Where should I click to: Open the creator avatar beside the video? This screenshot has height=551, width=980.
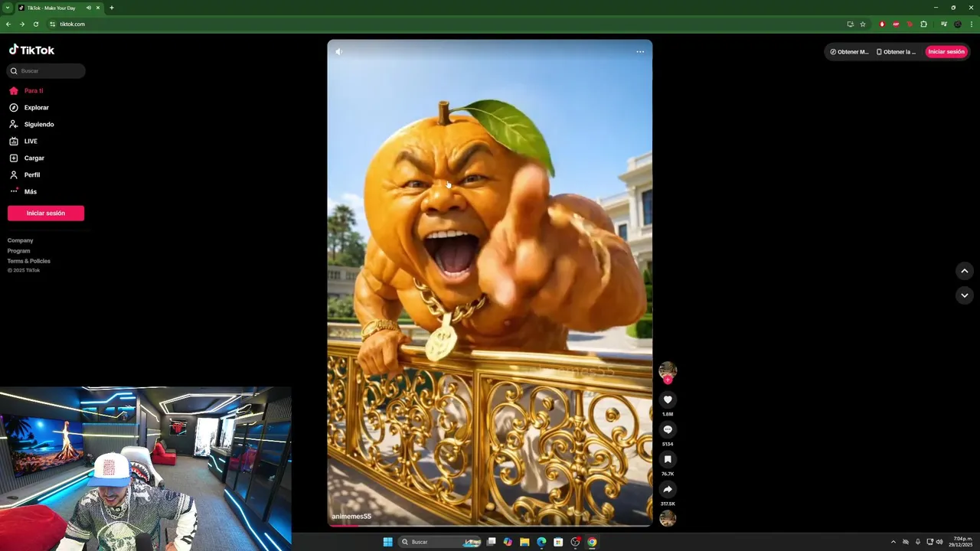(x=668, y=370)
